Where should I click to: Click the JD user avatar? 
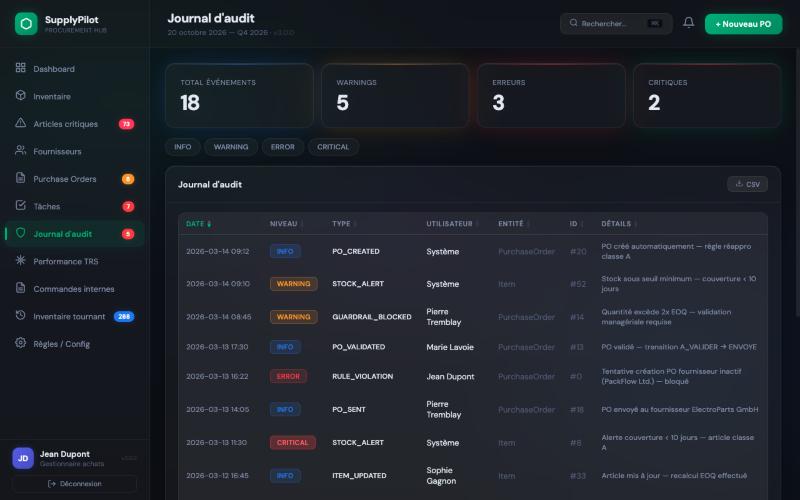23,458
